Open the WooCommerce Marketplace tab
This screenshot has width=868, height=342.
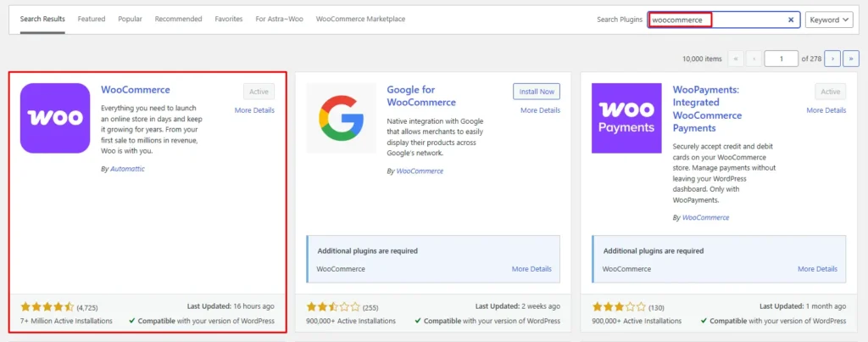click(x=360, y=19)
